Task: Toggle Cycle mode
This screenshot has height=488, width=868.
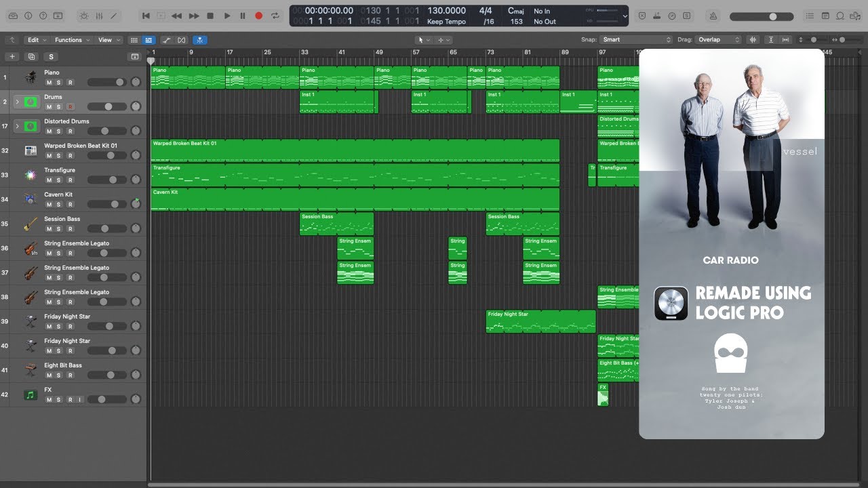Action: tap(275, 15)
